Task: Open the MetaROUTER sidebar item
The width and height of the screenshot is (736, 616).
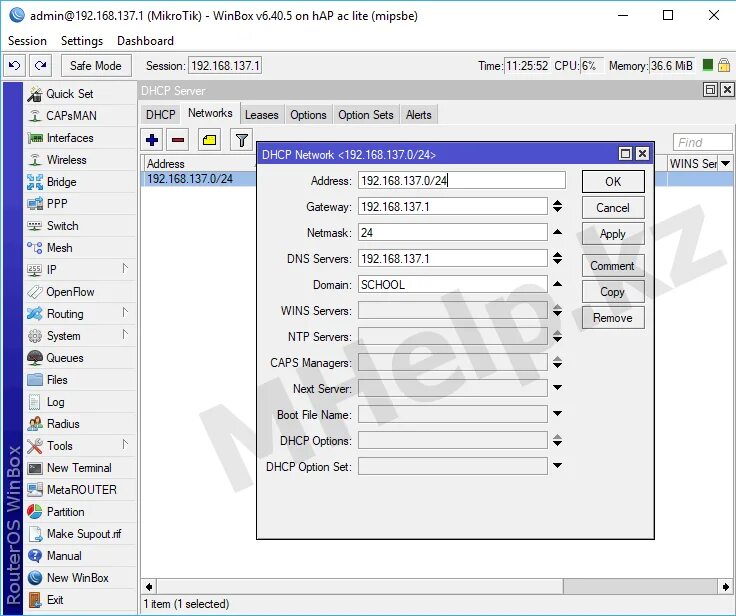Action: pyautogui.click(x=82, y=490)
